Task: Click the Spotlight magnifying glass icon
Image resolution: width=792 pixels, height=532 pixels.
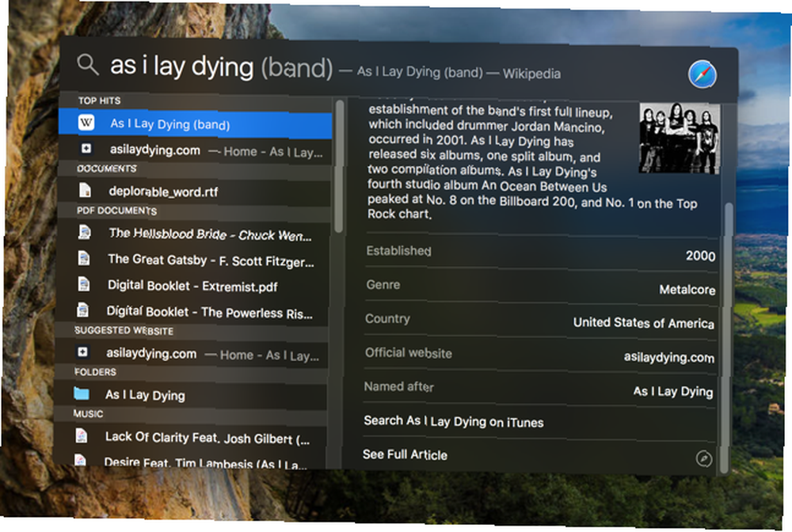Action: [x=87, y=65]
